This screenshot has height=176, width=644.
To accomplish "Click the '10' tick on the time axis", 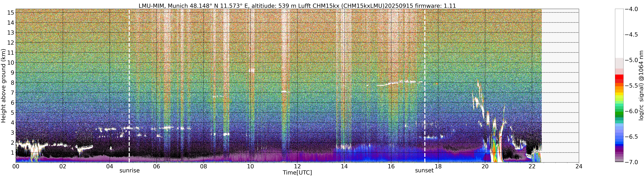I will (x=251, y=166).
